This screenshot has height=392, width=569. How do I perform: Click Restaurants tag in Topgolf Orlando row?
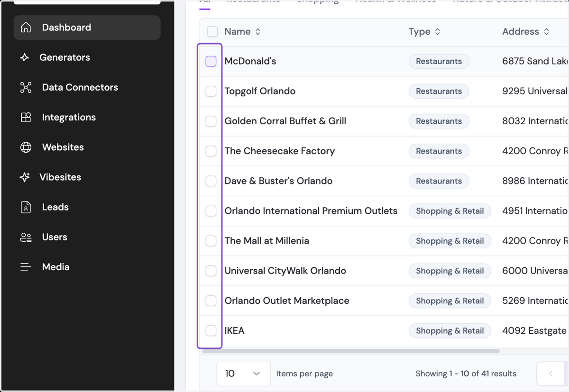click(x=439, y=91)
